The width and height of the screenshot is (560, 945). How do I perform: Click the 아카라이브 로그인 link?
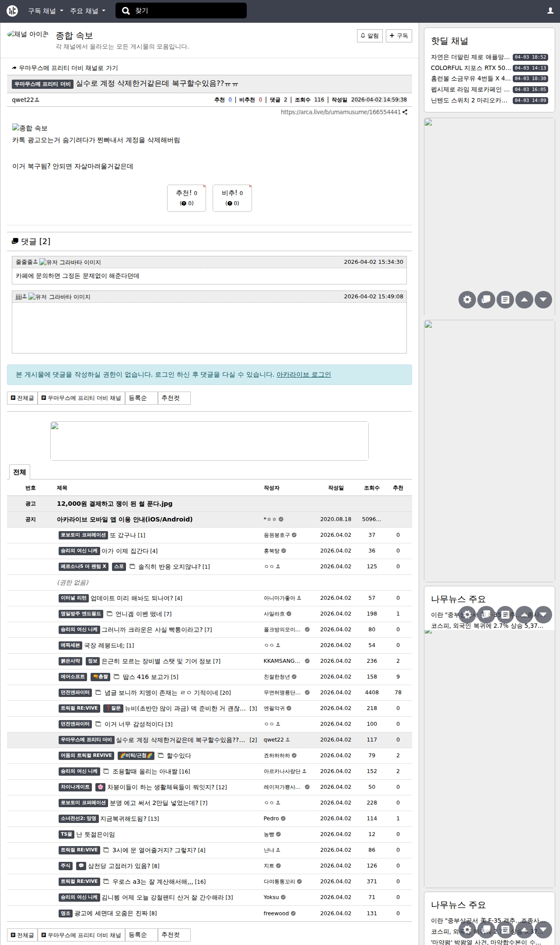pos(304,374)
